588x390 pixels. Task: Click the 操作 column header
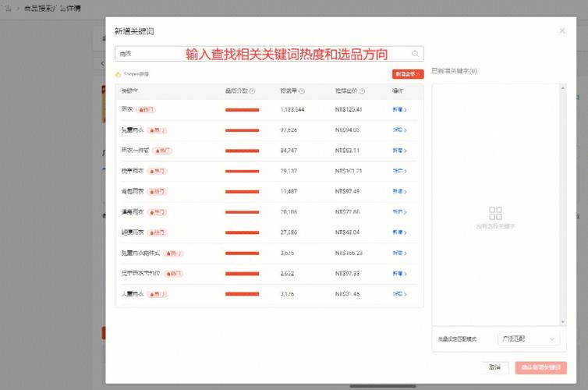pyautogui.click(x=398, y=91)
